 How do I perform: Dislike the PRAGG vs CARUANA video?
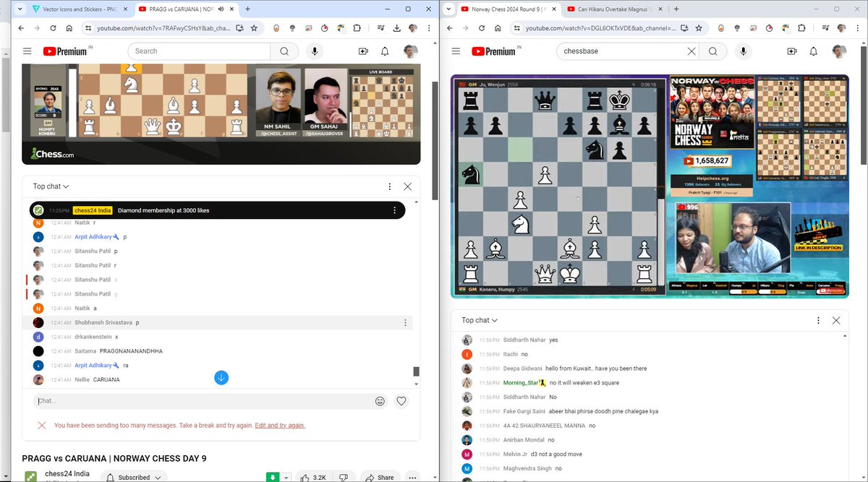344,478
